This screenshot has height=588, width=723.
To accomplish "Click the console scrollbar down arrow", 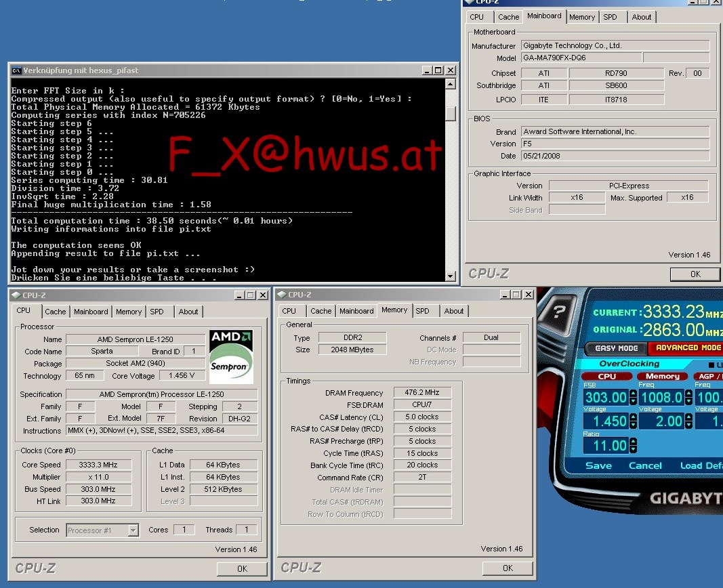I will point(451,276).
